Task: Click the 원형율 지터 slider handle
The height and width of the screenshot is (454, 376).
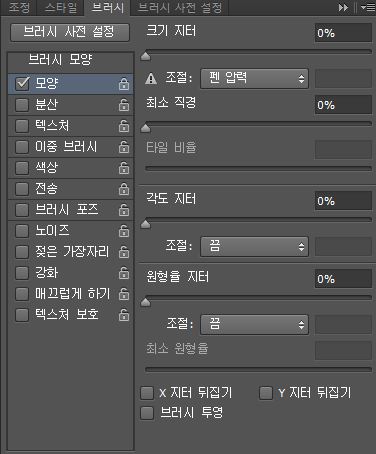Action: pos(145,303)
